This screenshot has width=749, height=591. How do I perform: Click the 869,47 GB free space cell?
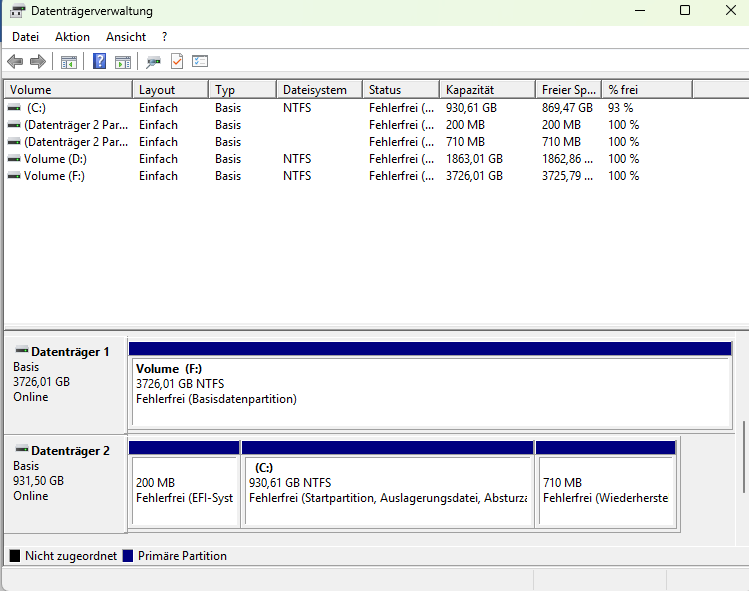(x=567, y=108)
